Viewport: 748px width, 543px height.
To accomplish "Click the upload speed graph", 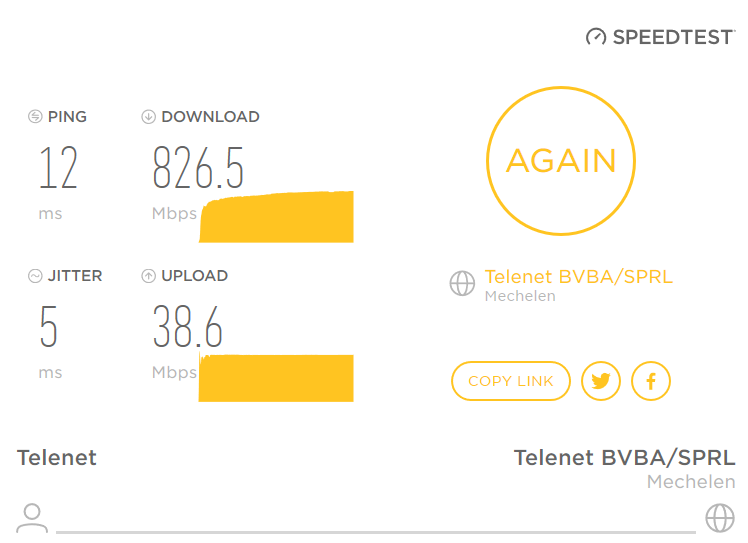I will pyautogui.click(x=277, y=377).
